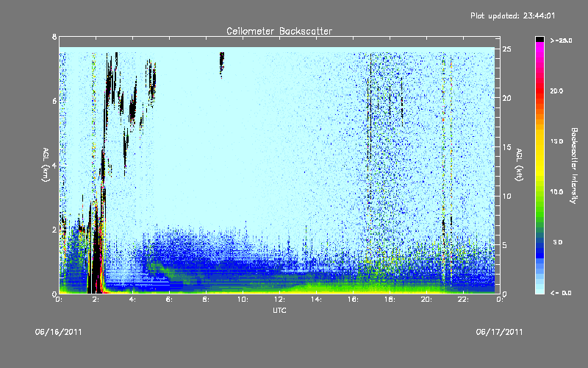Click the 5 tick on the kft axis
588x368 pixels.
(x=505, y=245)
